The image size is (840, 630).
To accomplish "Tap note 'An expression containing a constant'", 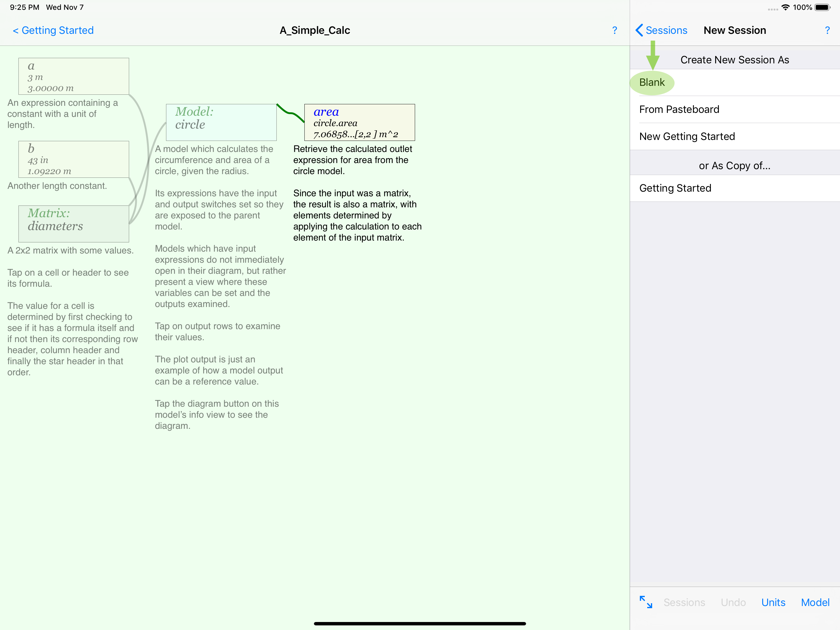I will (x=63, y=114).
